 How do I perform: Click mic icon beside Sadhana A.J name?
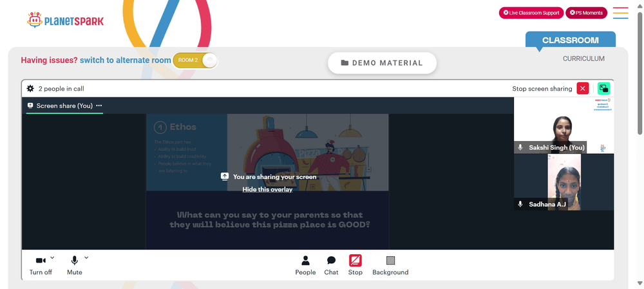point(520,204)
